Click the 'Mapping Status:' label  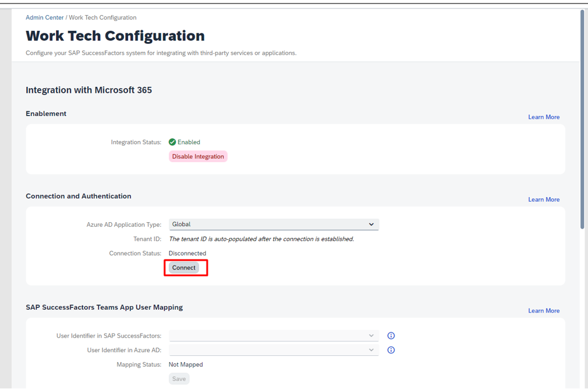click(139, 365)
